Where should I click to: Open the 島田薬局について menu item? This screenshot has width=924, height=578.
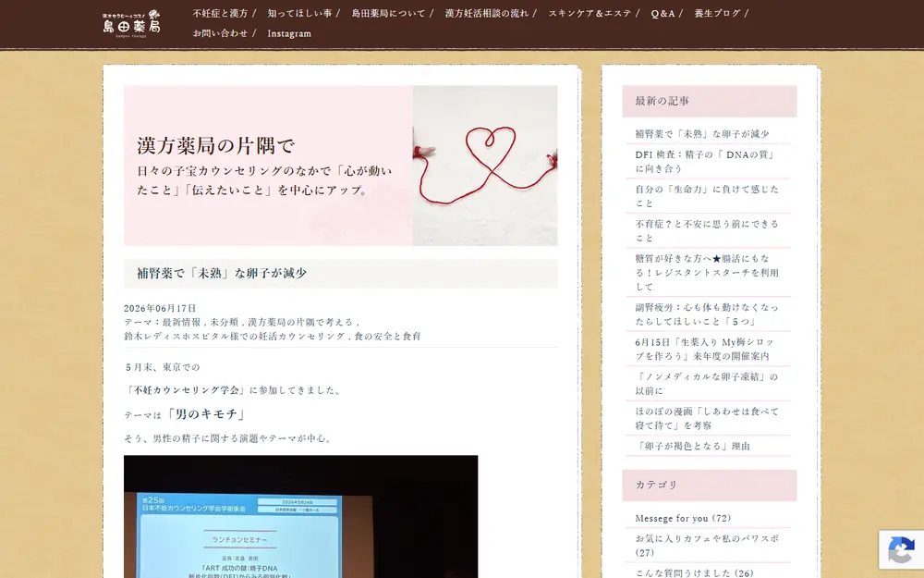[388, 13]
